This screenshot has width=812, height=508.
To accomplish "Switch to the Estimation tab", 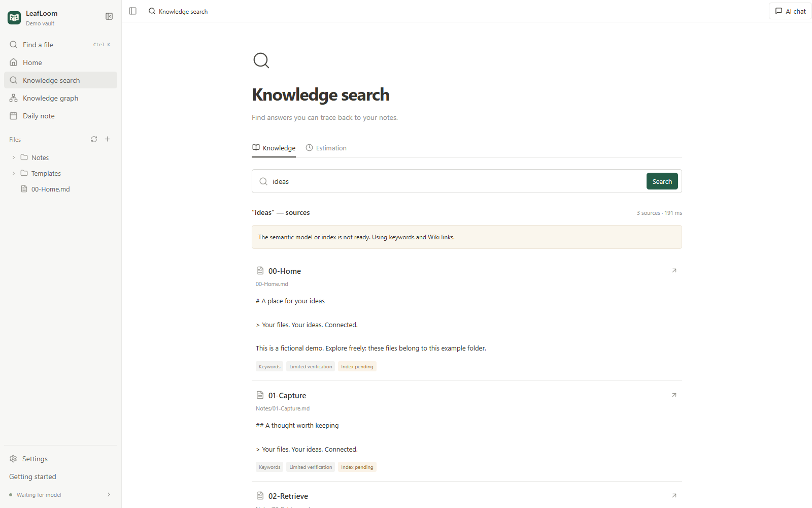I will tap(326, 148).
